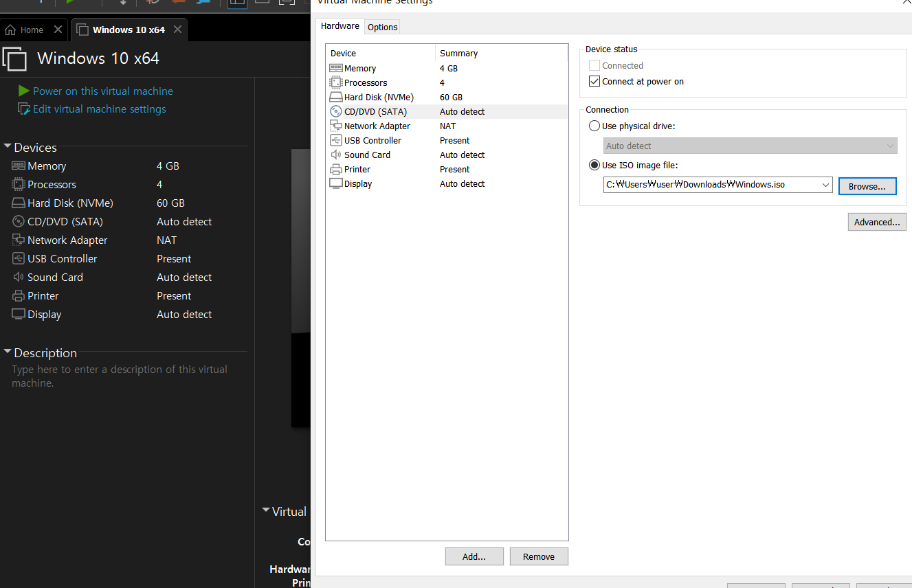Click the Memory icon in main window Devices
The image size is (912, 588).
click(19, 166)
